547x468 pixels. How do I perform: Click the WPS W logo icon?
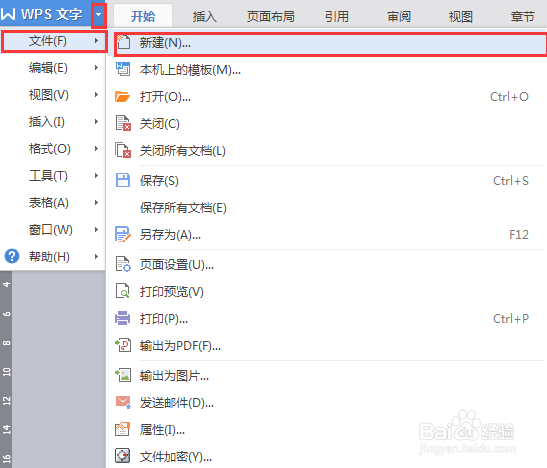[8, 14]
